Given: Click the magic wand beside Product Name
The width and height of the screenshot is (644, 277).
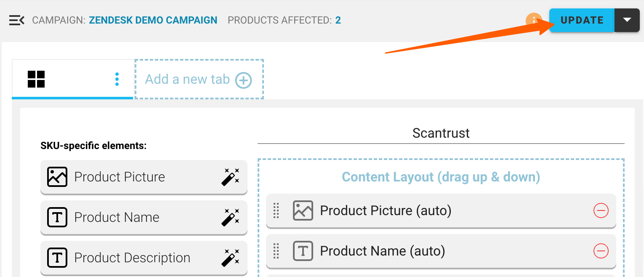Looking at the screenshot, I should [x=230, y=217].
